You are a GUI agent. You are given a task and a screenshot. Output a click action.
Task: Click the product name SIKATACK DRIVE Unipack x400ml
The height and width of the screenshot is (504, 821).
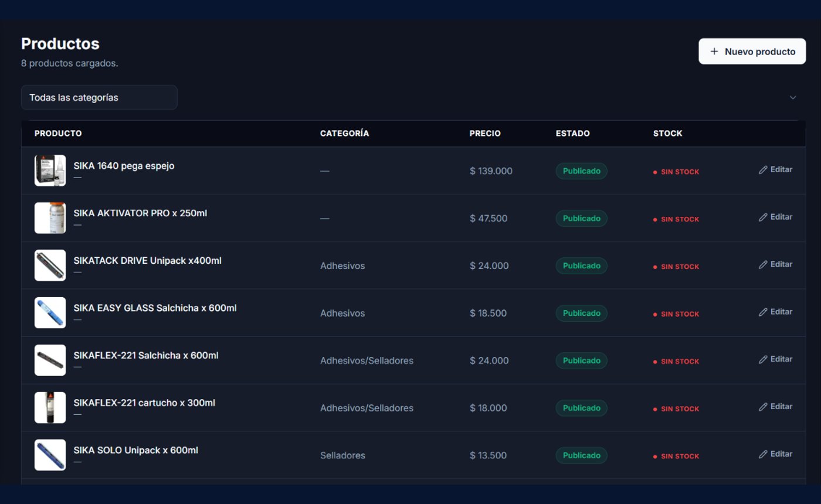click(x=147, y=261)
